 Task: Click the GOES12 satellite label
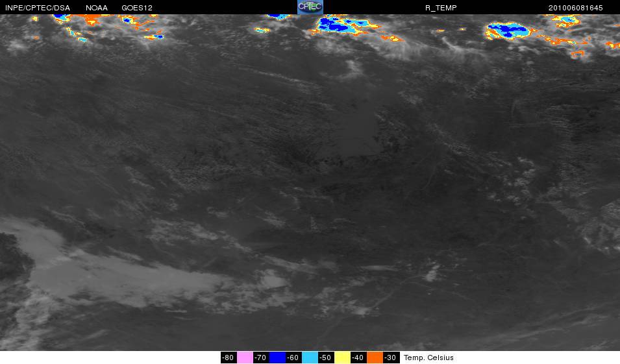[x=137, y=8]
